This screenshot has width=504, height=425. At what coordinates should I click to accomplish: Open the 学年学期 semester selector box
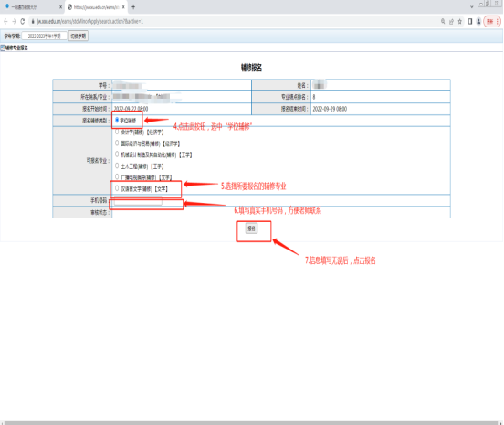(x=45, y=36)
